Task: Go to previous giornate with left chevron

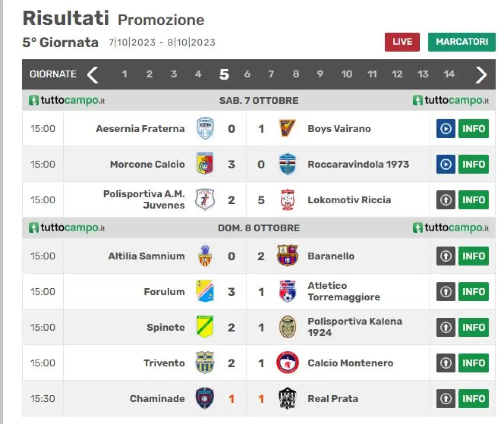Action: coord(93,74)
